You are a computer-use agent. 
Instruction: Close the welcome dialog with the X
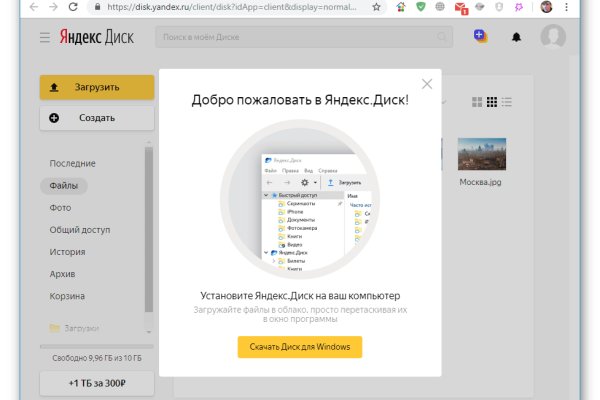(427, 84)
